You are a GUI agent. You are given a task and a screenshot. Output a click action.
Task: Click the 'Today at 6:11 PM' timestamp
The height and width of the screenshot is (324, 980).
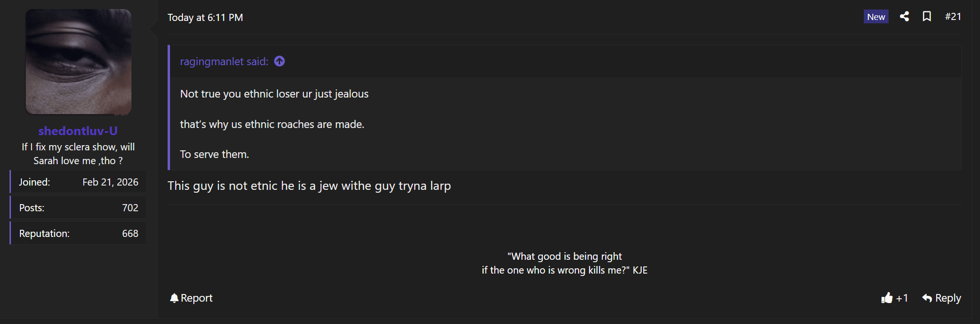click(x=205, y=18)
